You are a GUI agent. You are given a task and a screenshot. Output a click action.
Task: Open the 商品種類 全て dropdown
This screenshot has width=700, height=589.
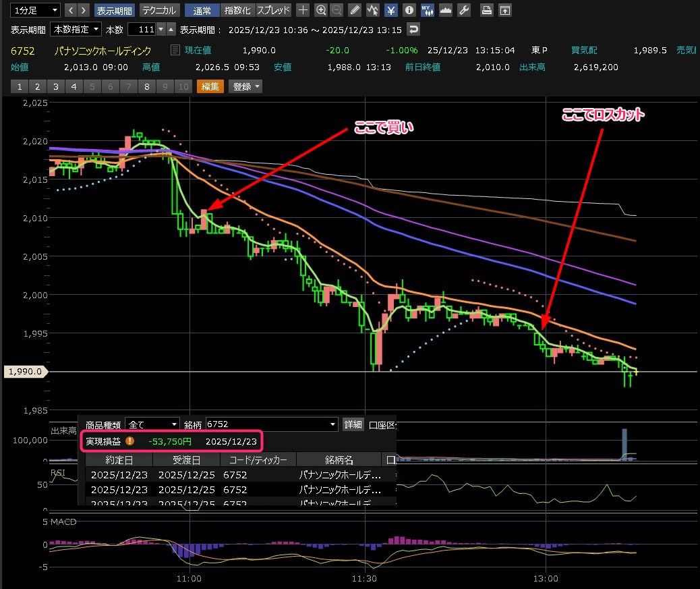click(x=152, y=424)
